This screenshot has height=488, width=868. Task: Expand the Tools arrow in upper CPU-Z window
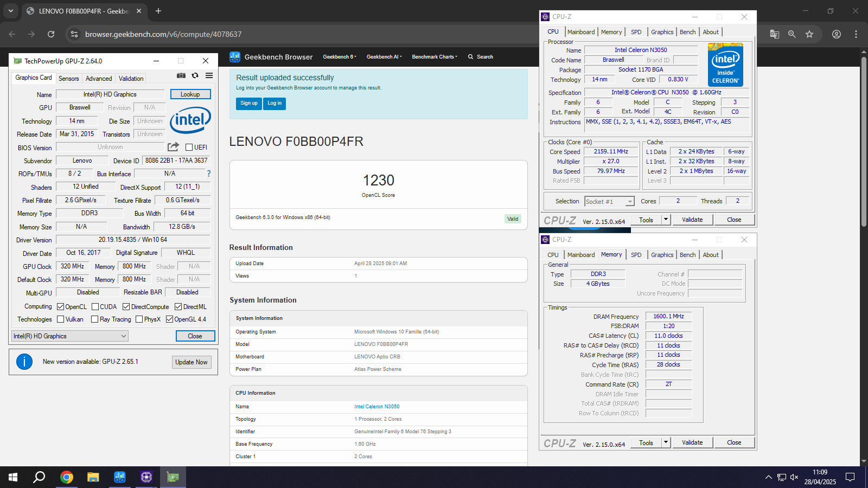(666, 220)
